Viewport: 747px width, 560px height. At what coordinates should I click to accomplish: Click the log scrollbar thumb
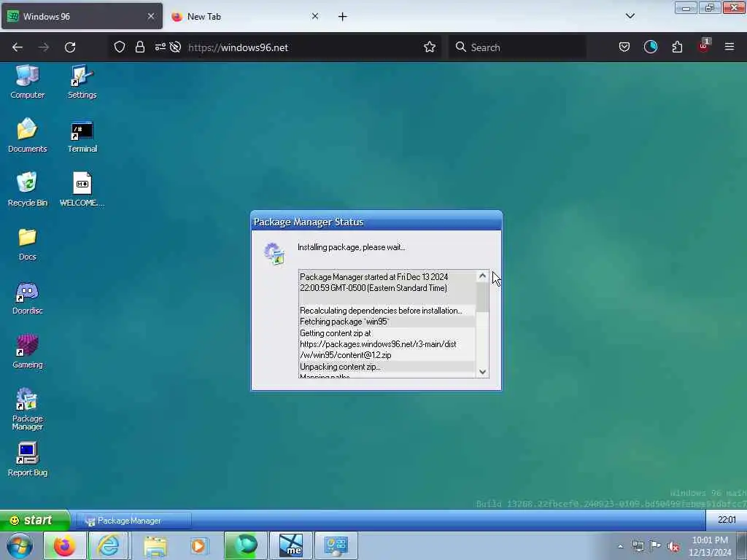click(x=482, y=297)
